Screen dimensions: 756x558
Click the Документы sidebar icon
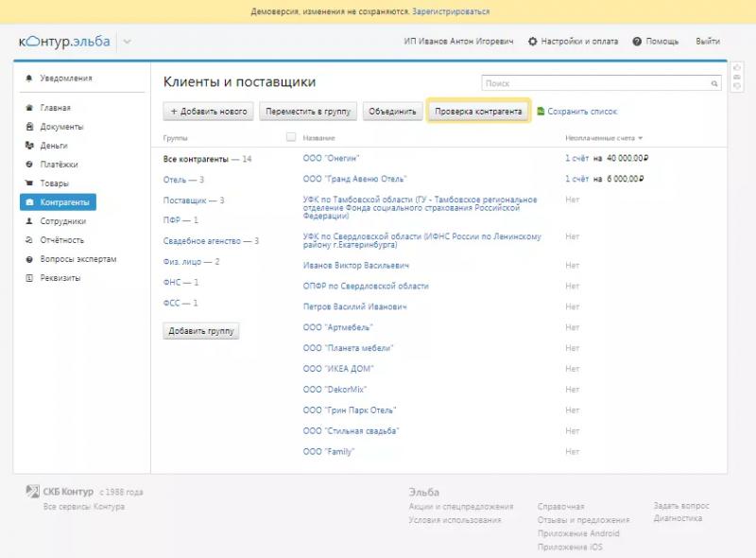coord(30,127)
